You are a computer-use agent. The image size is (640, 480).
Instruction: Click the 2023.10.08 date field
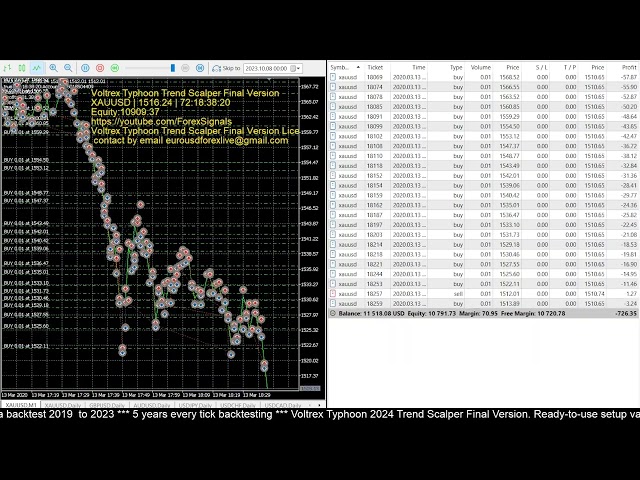(265, 68)
